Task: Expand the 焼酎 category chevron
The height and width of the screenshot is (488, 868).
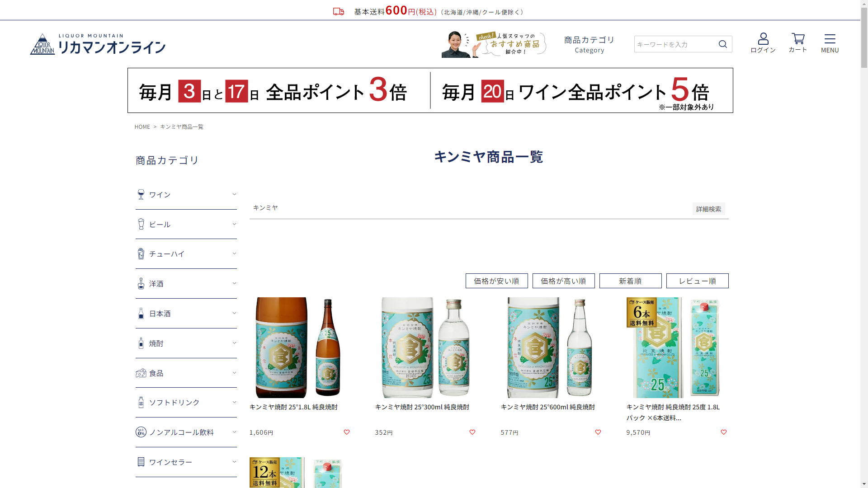Action: pyautogui.click(x=234, y=343)
